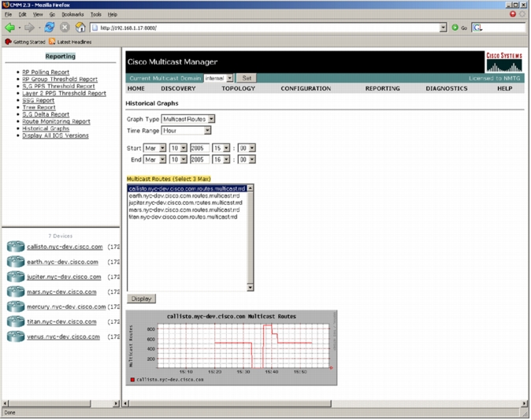Open the DIAGNOSTICS navigation tab
This screenshot has width=531, height=420.
coord(447,89)
